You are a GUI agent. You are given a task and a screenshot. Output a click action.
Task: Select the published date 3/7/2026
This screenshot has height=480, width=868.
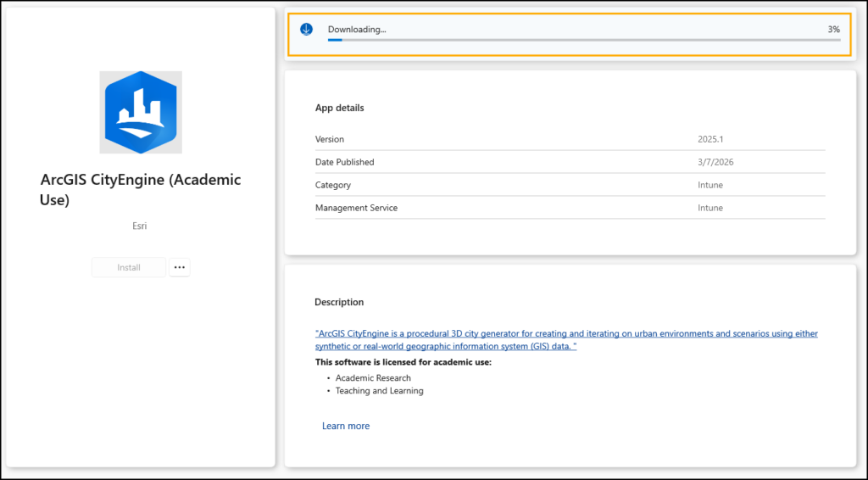point(710,162)
